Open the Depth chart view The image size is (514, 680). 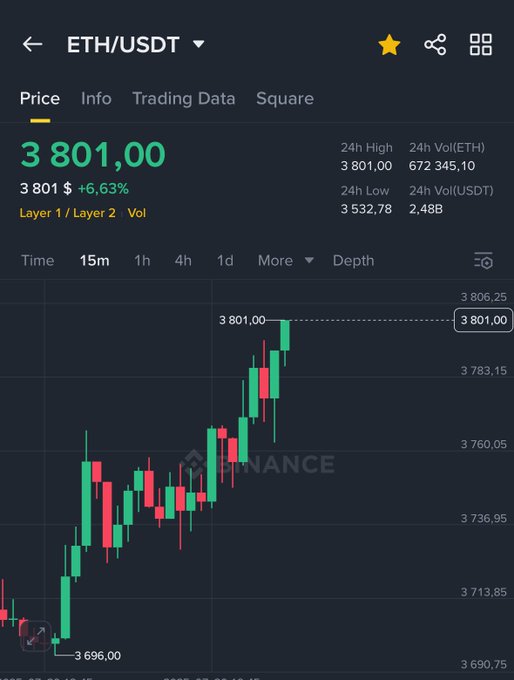pos(354,261)
